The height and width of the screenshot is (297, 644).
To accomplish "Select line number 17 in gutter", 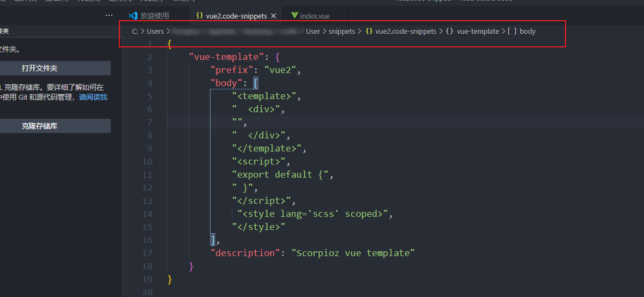I will [x=147, y=253].
